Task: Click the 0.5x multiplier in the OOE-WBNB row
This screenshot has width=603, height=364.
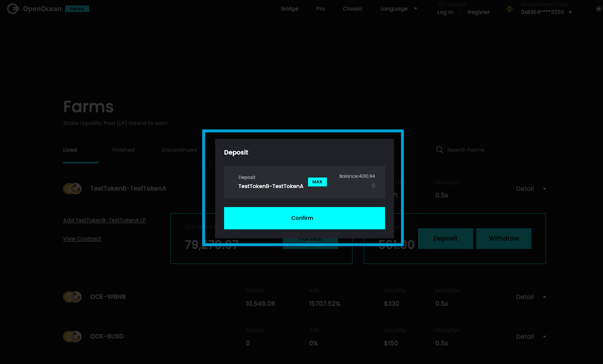Action: pos(442,304)
